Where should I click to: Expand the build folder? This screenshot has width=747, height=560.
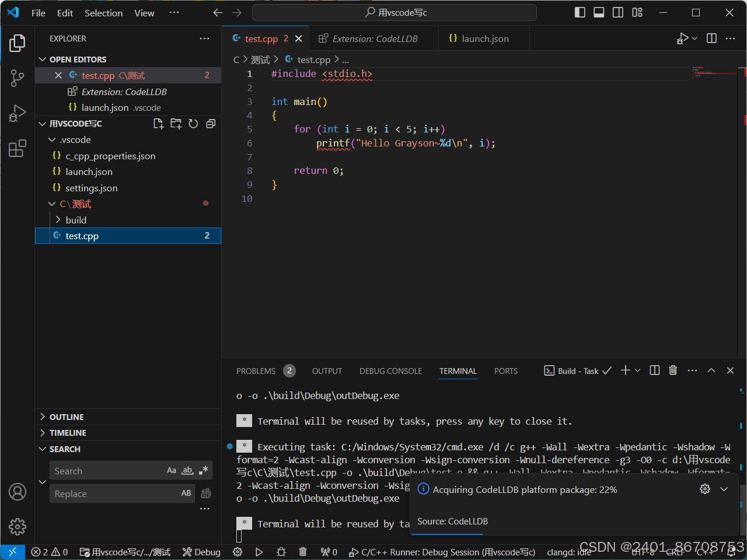pyautogui.click(x=75, y=220)
